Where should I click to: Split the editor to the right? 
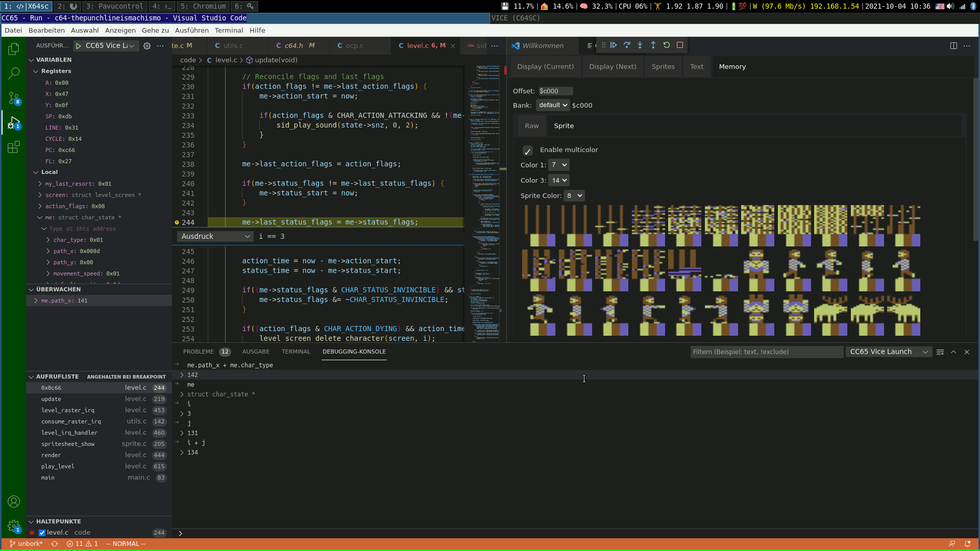tap(953, 46)
